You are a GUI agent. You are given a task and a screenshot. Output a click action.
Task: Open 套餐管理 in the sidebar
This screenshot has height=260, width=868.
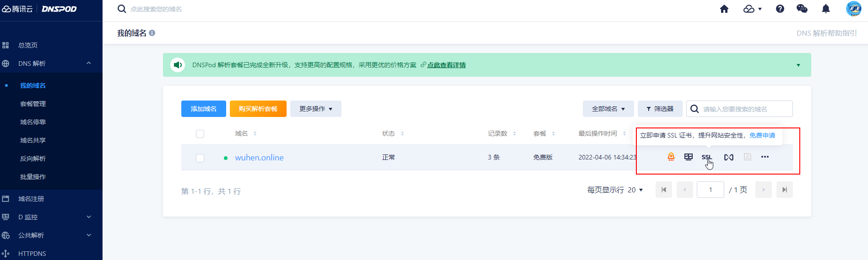coord(33,104)
